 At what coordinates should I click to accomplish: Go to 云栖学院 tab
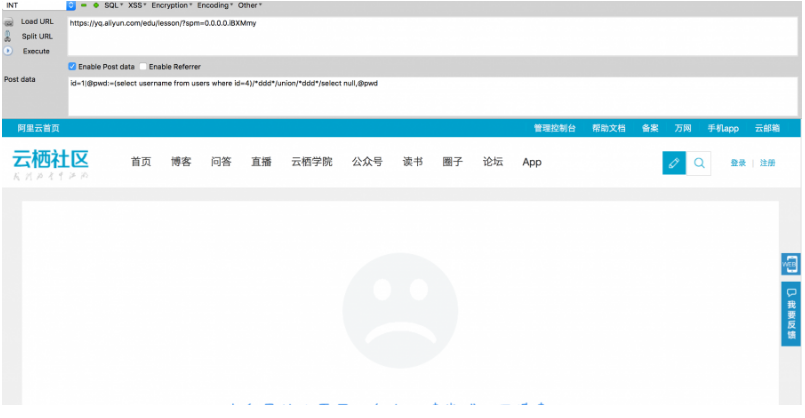312,162
